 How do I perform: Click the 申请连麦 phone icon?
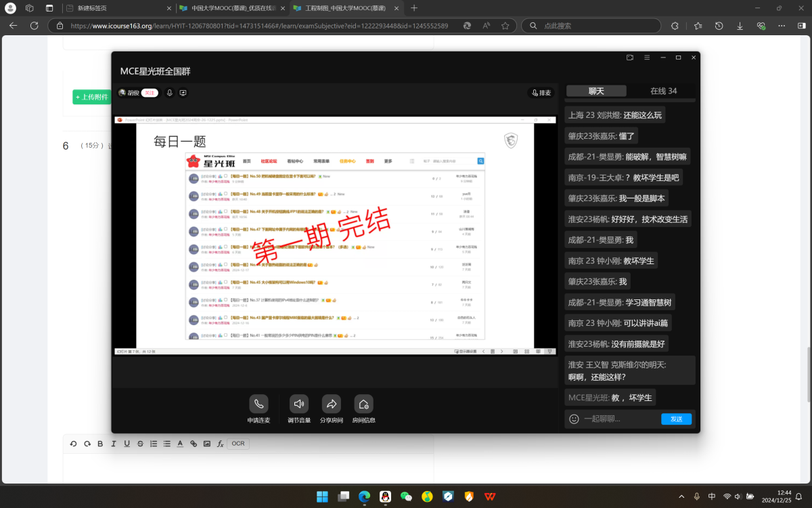pyautogui.click(x=258, y=404)
